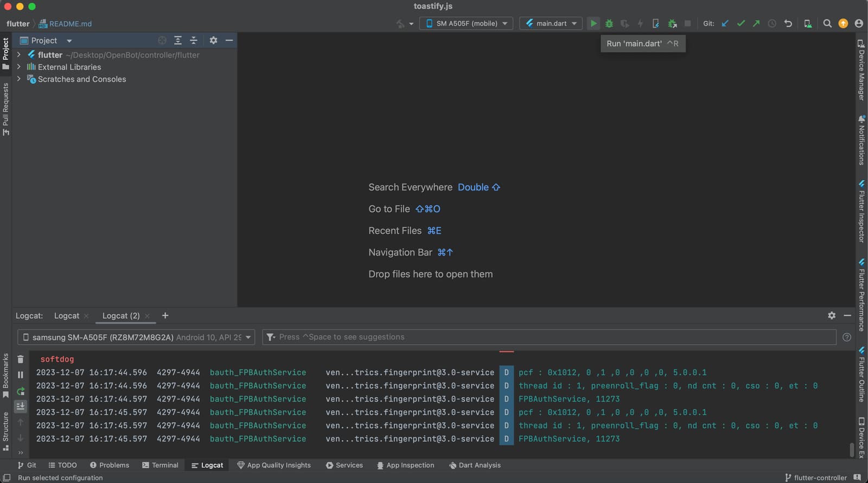Image resolution: width=868 pixels, height=483 pixels.
Task: Add a new Logcat tab
Action: coord(165,315)
